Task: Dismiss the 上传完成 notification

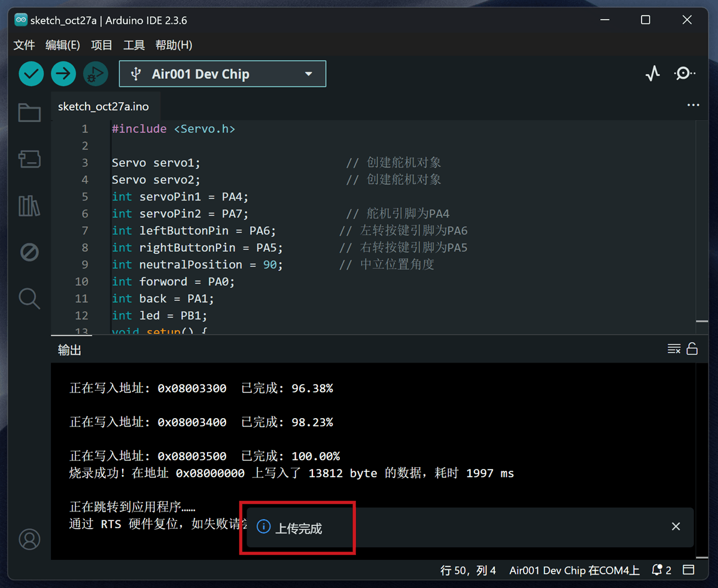Action: (676, 526)
